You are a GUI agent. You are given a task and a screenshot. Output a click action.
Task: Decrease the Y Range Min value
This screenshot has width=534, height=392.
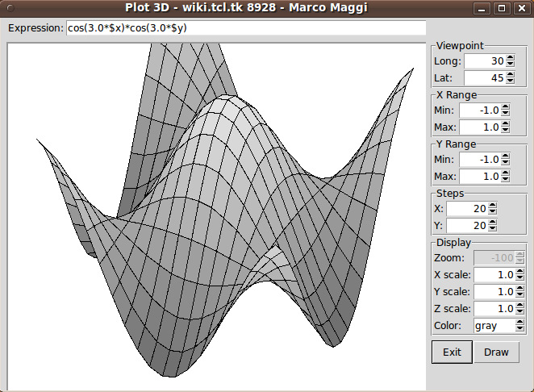(506, 162)
